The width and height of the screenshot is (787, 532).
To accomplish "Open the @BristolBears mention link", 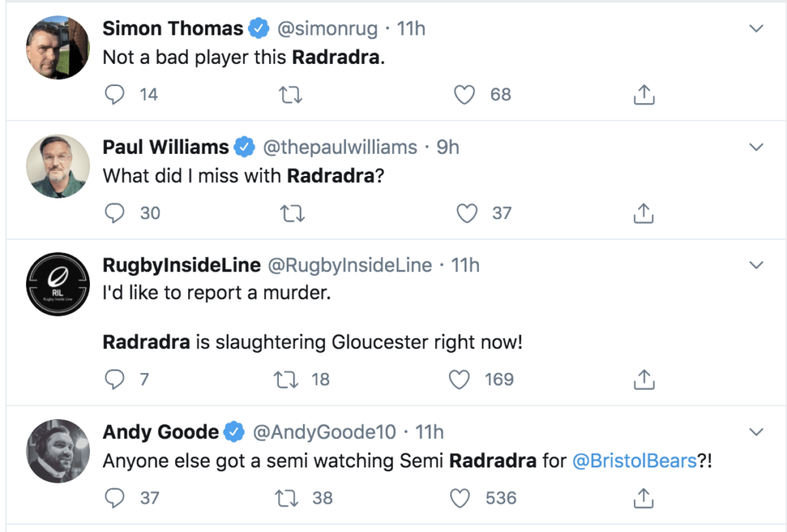I will (x=634, y=461).
